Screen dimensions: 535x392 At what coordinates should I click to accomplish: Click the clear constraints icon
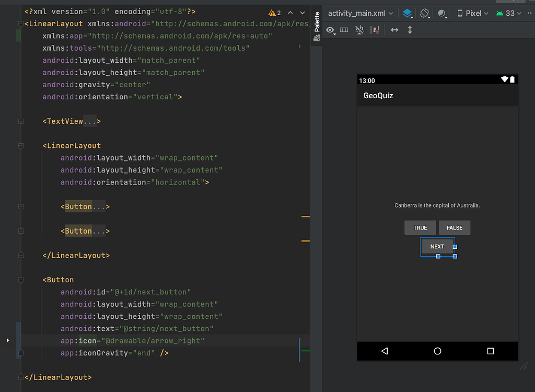[x=375, y=30]
